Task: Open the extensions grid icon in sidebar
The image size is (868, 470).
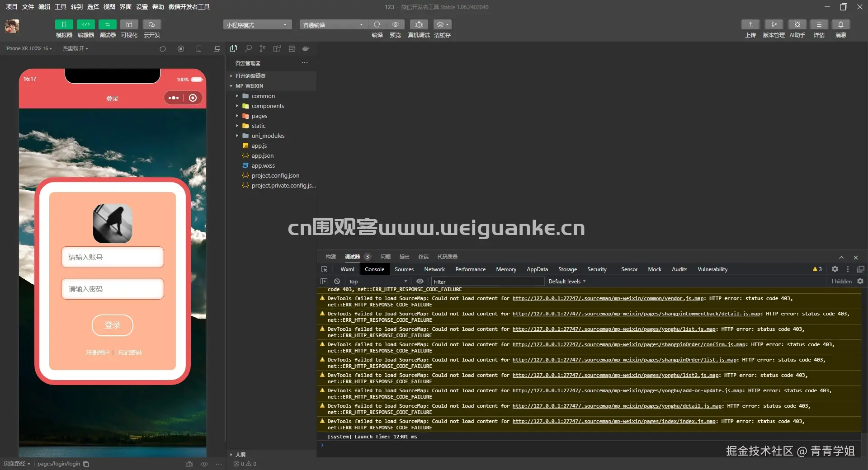Action: pyautogui.click(x=277, y=48)
